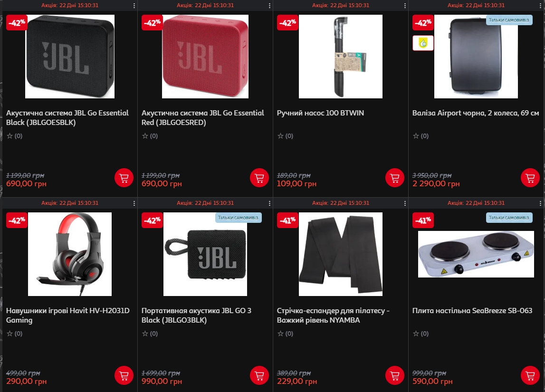Click the star rating of Airport suitcase
Image resolution: width=545 pixels, height=392 pixels.
pyautogui.click(x=421, y=136)
